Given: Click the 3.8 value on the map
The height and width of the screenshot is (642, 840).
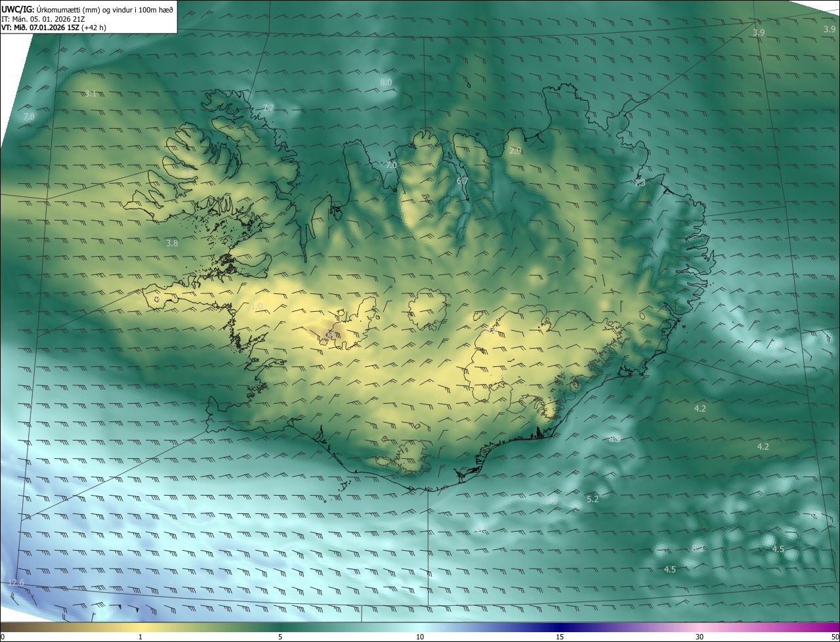Looking at the screenshot, I should 172,243.
